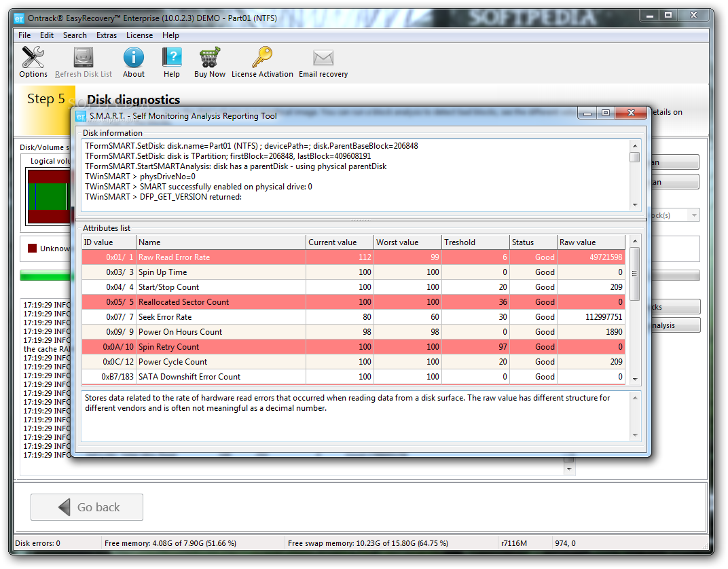
Task: Click raw value 1890 cell
Action: pyautogui.click(x=591, y=332)
